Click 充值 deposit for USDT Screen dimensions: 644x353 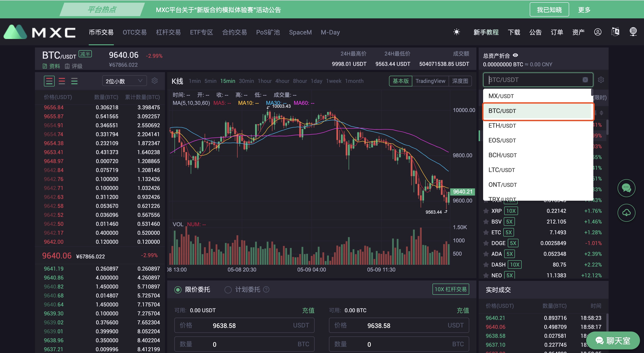(x=308, y=310)
